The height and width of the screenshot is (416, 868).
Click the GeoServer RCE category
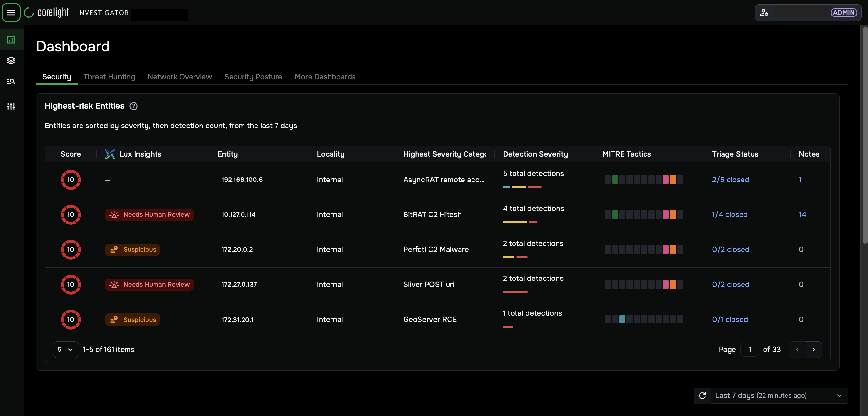click(x=429, y=320)
